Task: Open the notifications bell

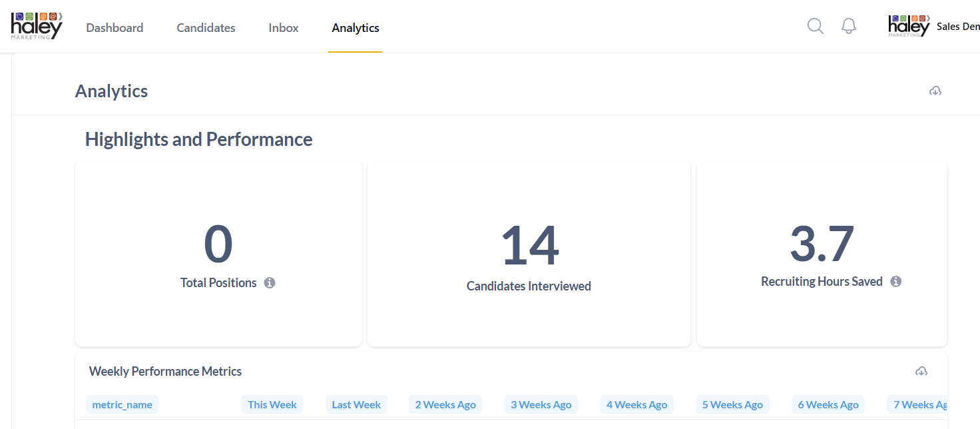Action: coord(848,26)
